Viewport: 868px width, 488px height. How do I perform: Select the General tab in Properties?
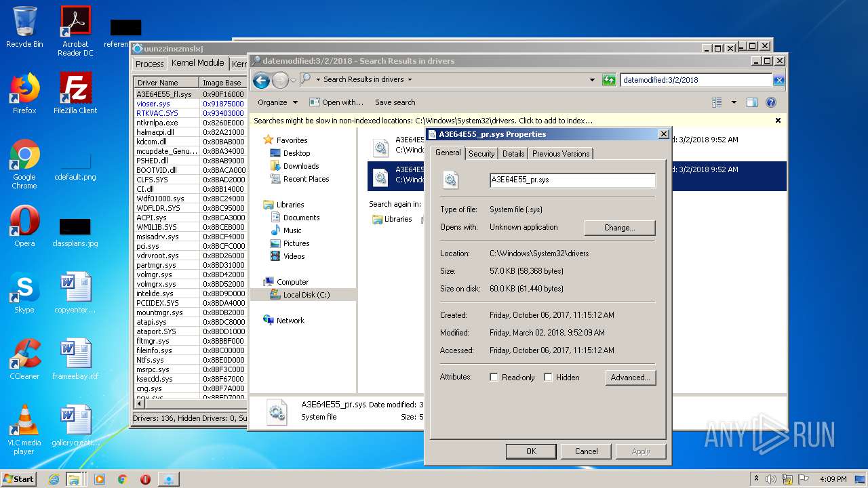point(448,153)
